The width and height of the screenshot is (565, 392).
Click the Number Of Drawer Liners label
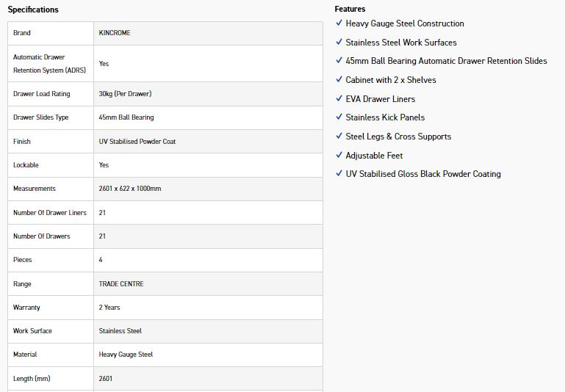(50, 213)
